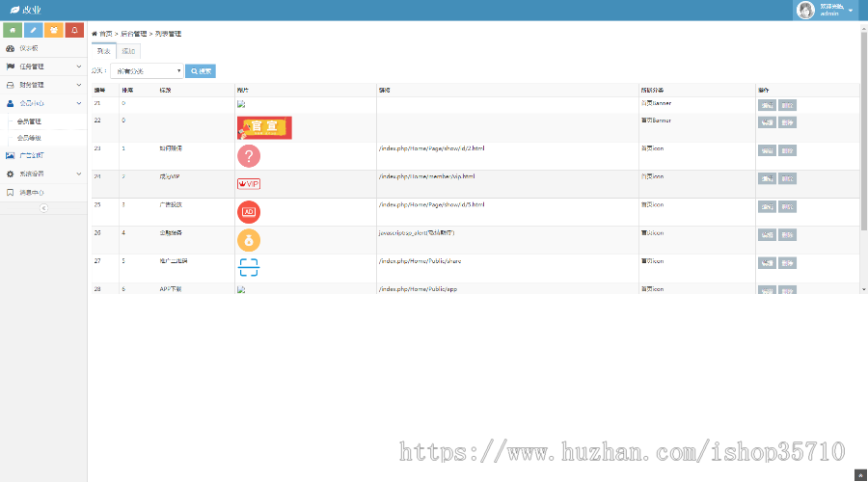
Task: Click the blue scan frame image in row 27
Action: [249, 267]
